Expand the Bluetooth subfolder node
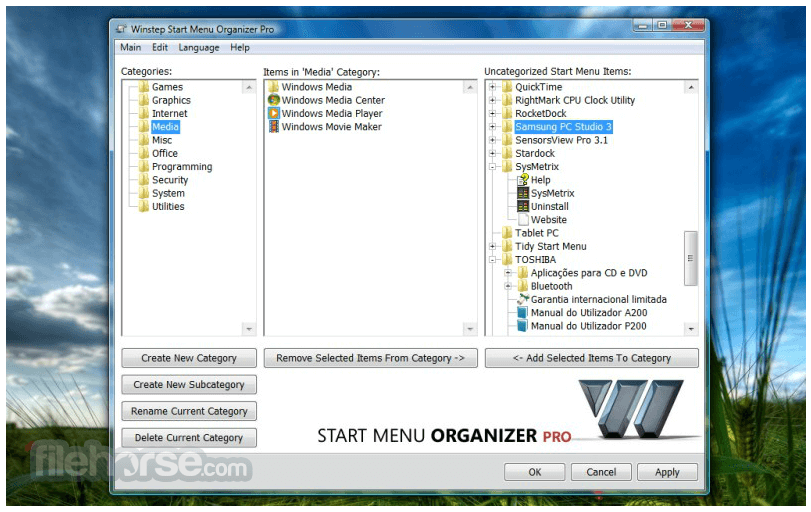 508,286
